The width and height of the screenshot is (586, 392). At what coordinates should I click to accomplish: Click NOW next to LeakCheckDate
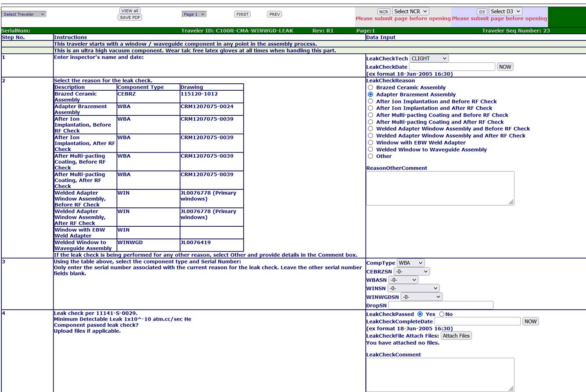point(505,67)
